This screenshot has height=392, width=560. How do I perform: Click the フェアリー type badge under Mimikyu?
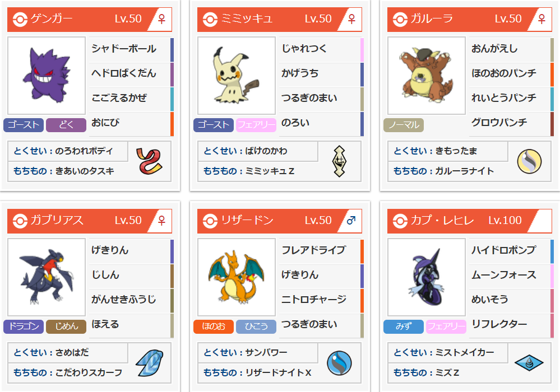pyautogui.click(x=256, y=125)
